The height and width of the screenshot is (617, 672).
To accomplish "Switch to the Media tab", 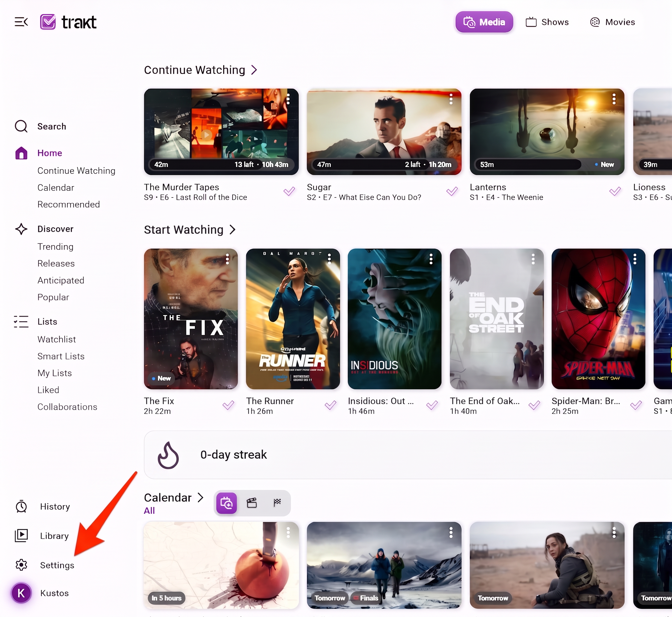I will pyautogui.click(x=484, y=22).
